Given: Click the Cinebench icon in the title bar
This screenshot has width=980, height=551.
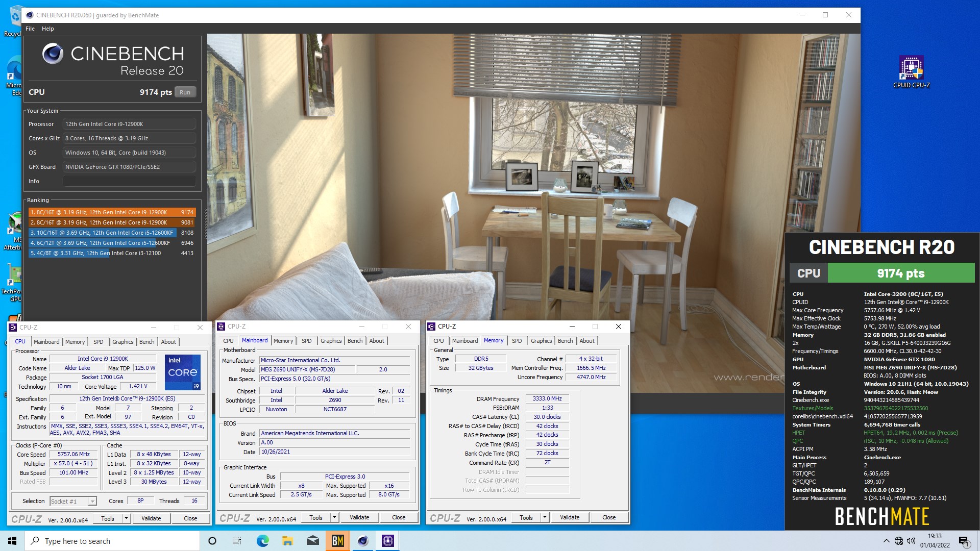Looking at the screenshot, I should [30, 15].
